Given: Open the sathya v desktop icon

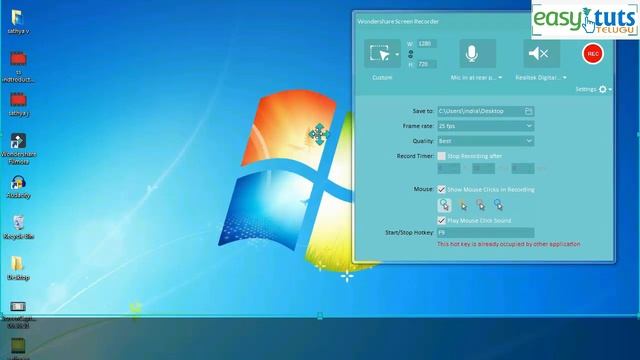Looking at the screenshot, I should pyautogui.click(x=18, y=22).
